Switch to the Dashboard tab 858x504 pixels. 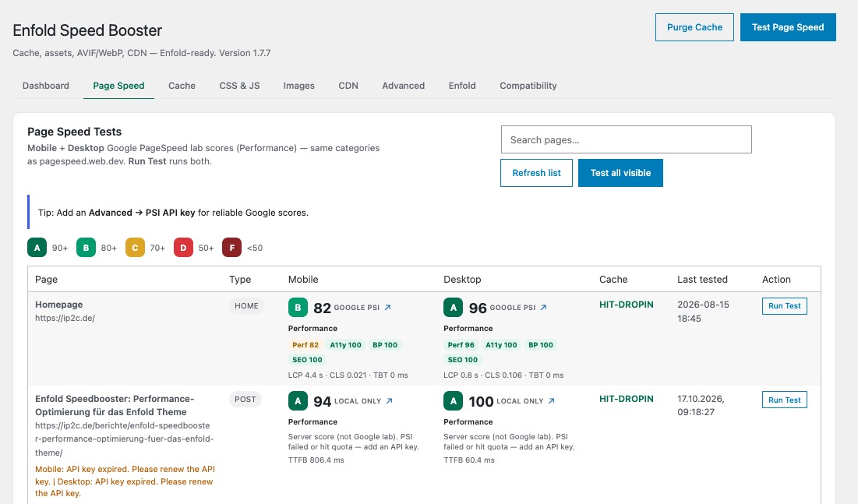(46, 86)
